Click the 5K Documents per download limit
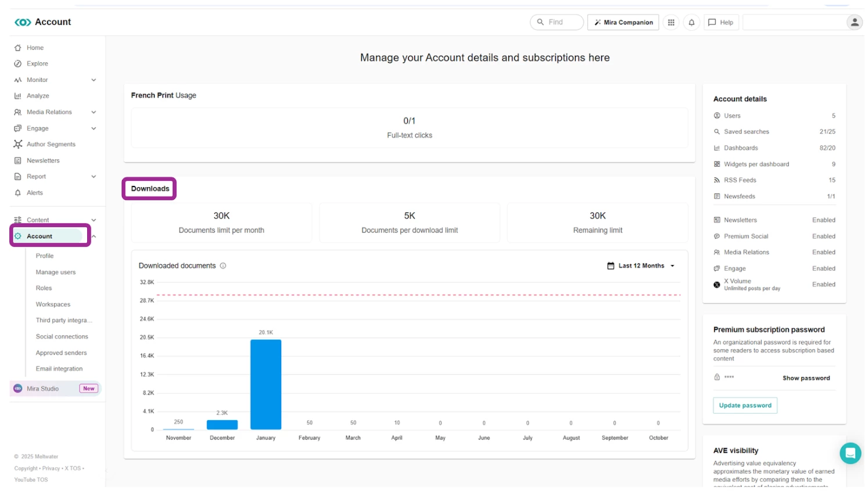The height and width of the screenshot is (501, 868). coord(410,223)
